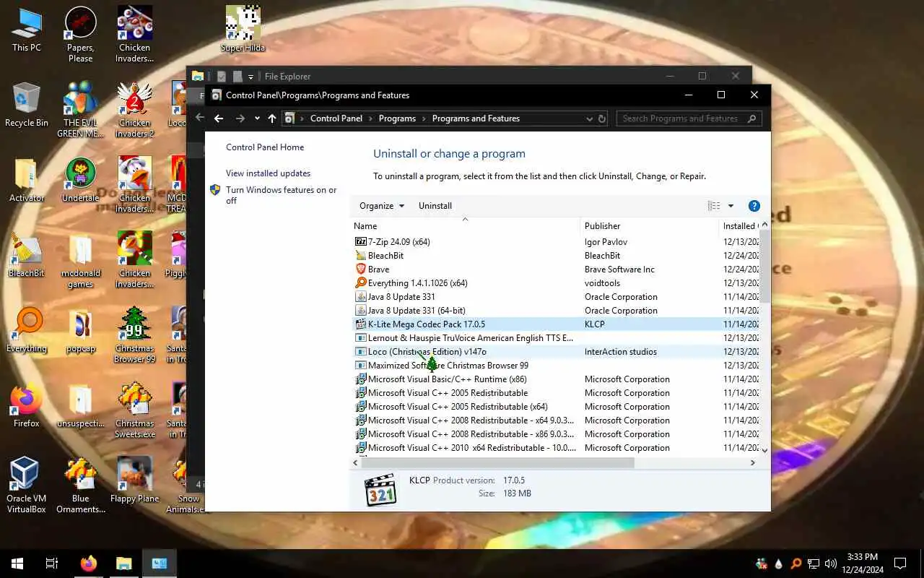The width and height of the screenshot is (924, 578).
Task: Sort the list by the Publisher column
Action: pos(650,226)
